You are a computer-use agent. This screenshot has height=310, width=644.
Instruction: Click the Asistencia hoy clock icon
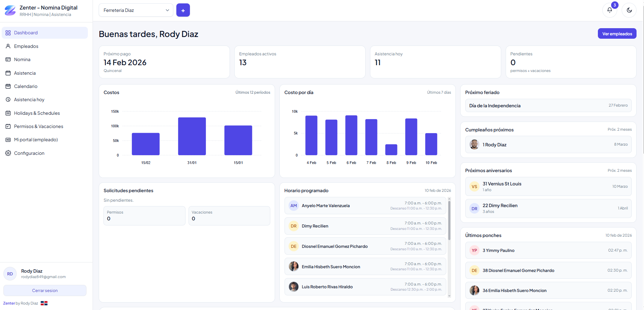(8, 99)
